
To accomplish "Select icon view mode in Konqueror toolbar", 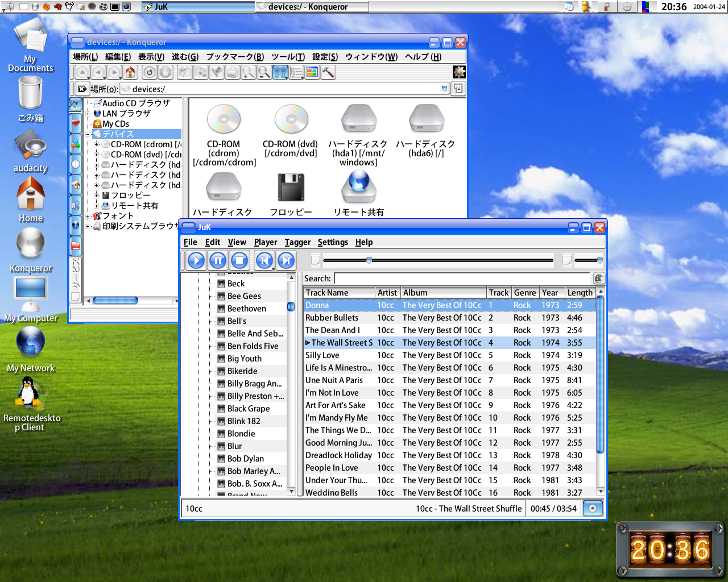I will (x=280, y=72).
